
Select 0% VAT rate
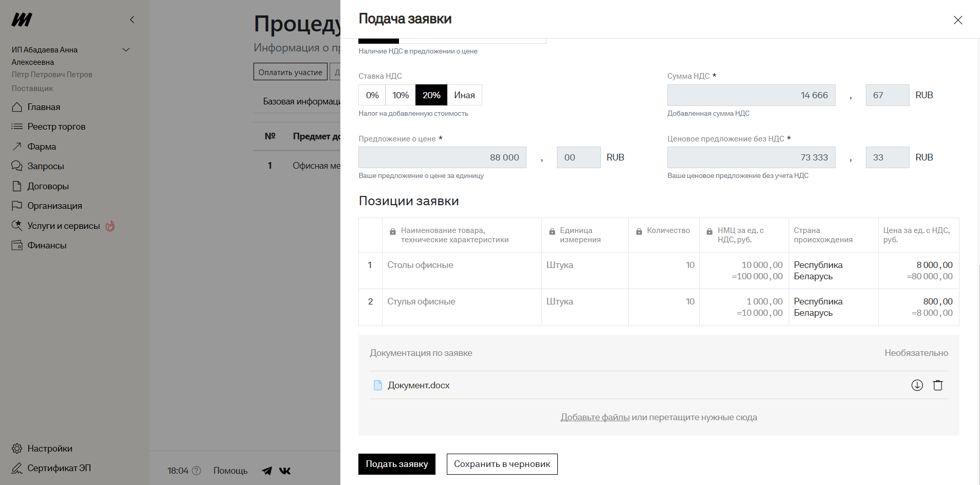pos(372,95)
